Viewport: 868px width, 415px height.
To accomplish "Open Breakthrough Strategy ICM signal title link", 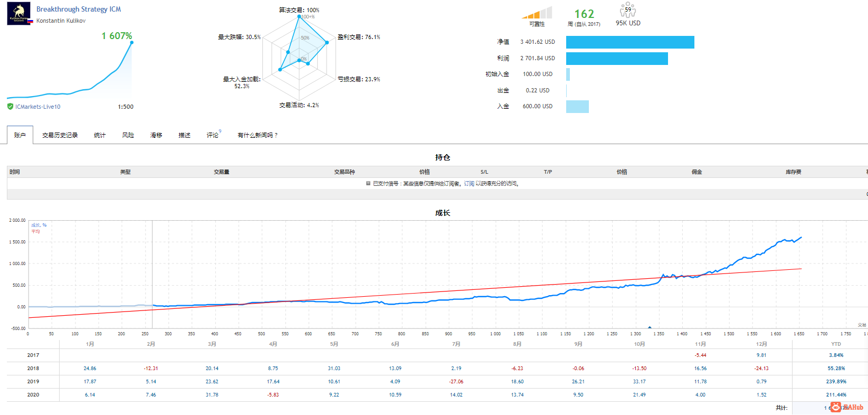I will 79,9.
